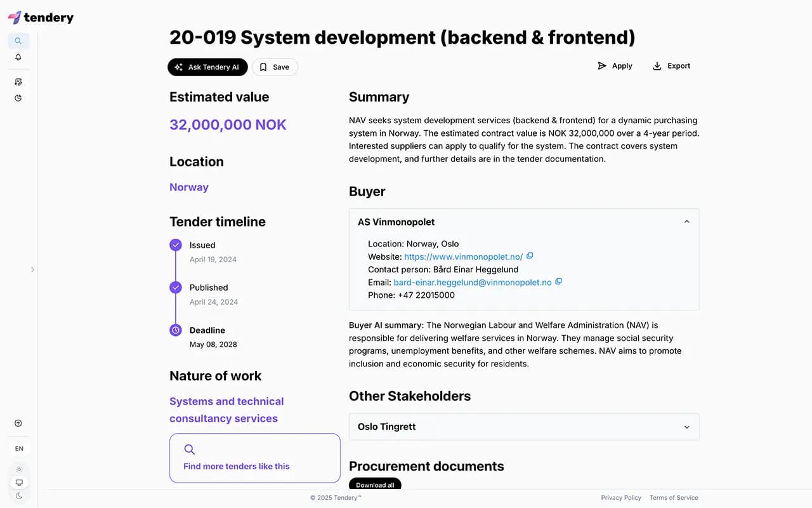The image size is (812, 508).
Task: Open notifications bell in the sidebar
Action: (18, 57)
